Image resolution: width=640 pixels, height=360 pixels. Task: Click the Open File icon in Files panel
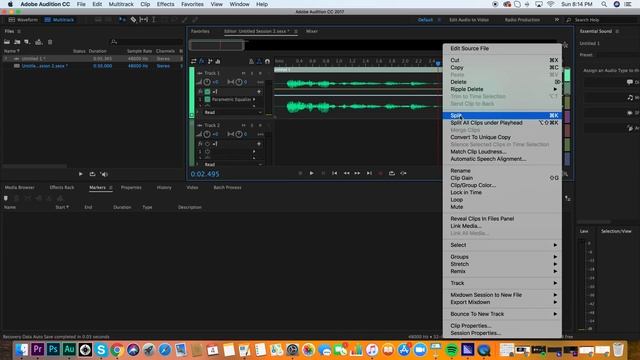point(7,42)
